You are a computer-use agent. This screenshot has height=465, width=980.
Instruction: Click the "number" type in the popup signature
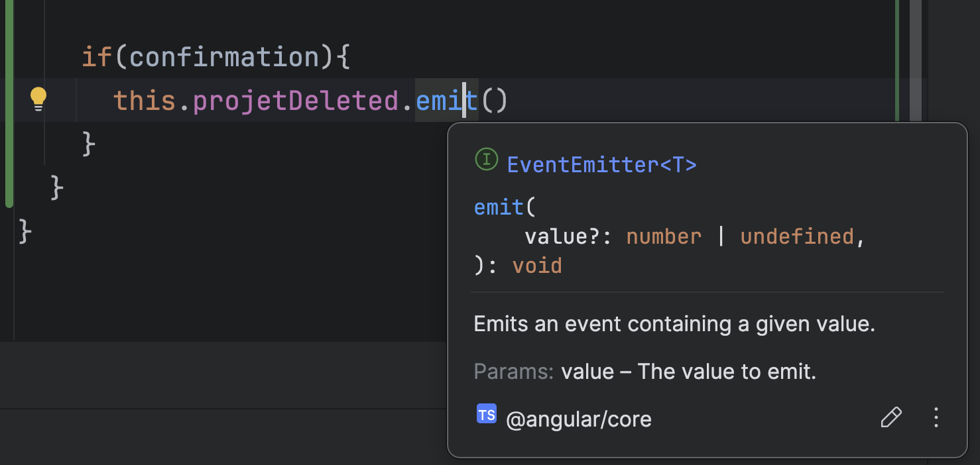click(x=664, y=236)
